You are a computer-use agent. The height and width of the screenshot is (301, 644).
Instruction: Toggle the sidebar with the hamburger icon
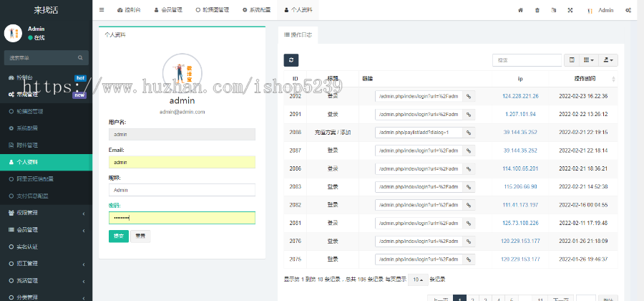click(x=102, y=10)
